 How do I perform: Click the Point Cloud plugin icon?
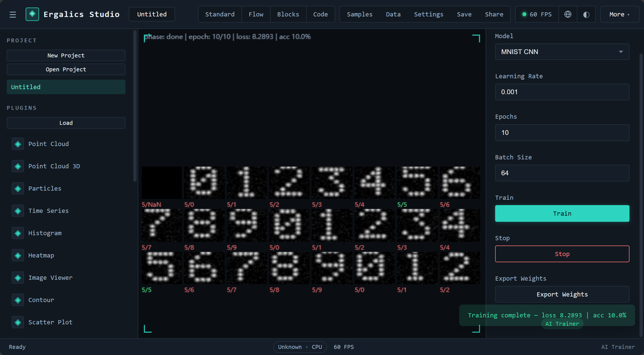tap(18, 144)
